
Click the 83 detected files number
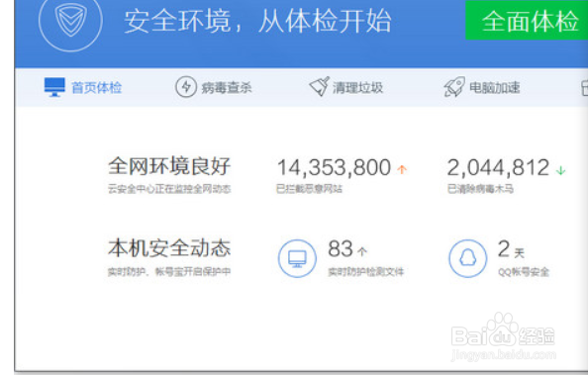(341, 248)
